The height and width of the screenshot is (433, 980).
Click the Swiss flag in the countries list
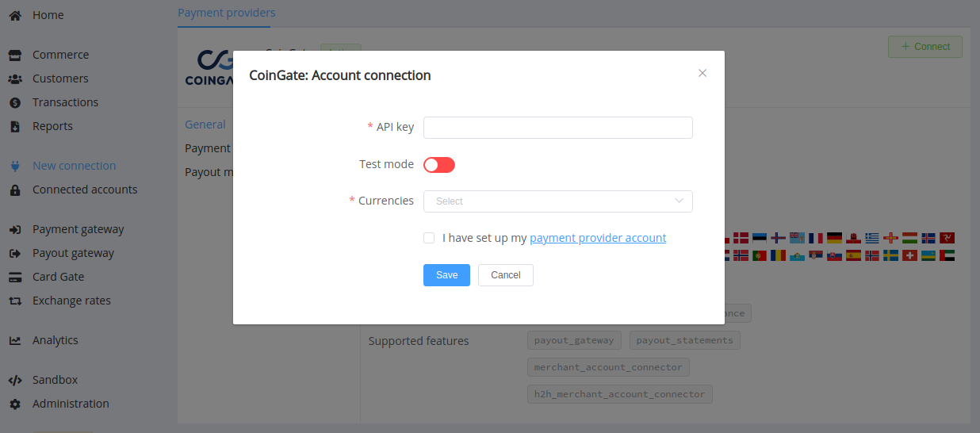909,255
